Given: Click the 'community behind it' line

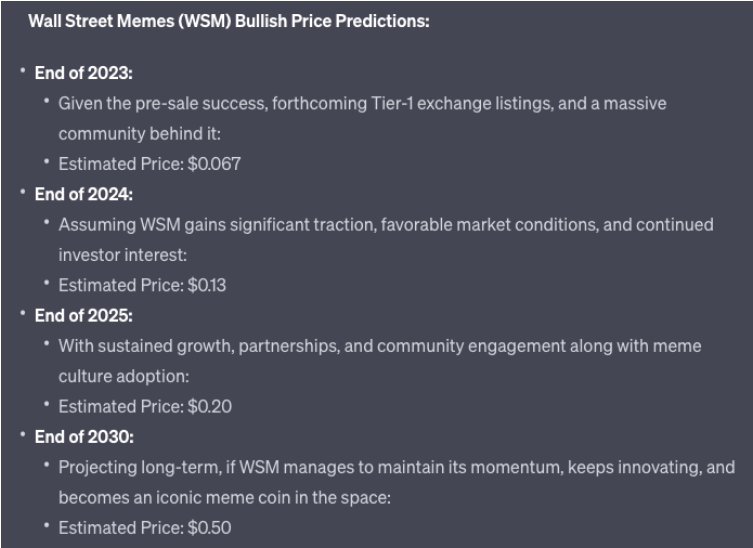Looking at the screenshot, I should 140,134.
